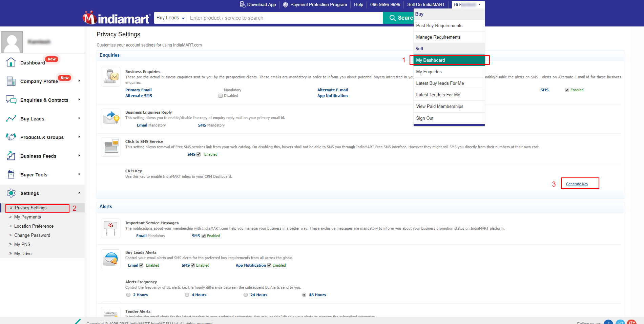This screenshot has width=644, height=324.
Task: Click Sell On IndiaMART link
Action: pos(426,4)
